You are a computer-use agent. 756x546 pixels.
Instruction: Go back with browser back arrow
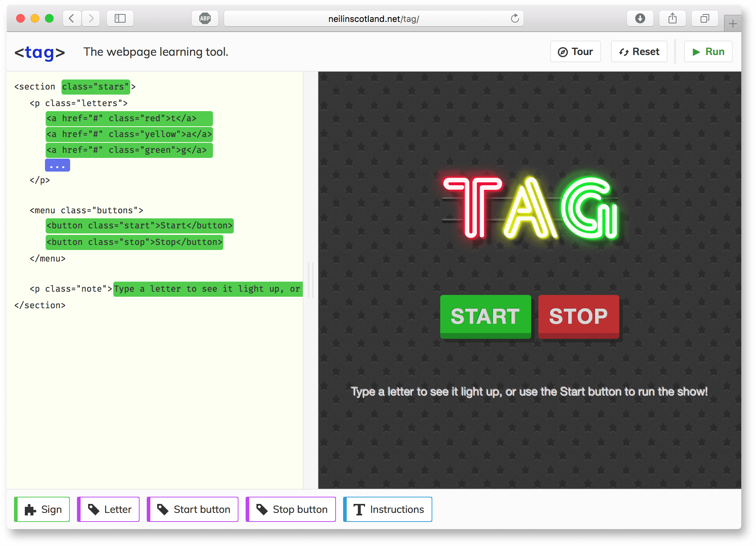tap(72, 18)
